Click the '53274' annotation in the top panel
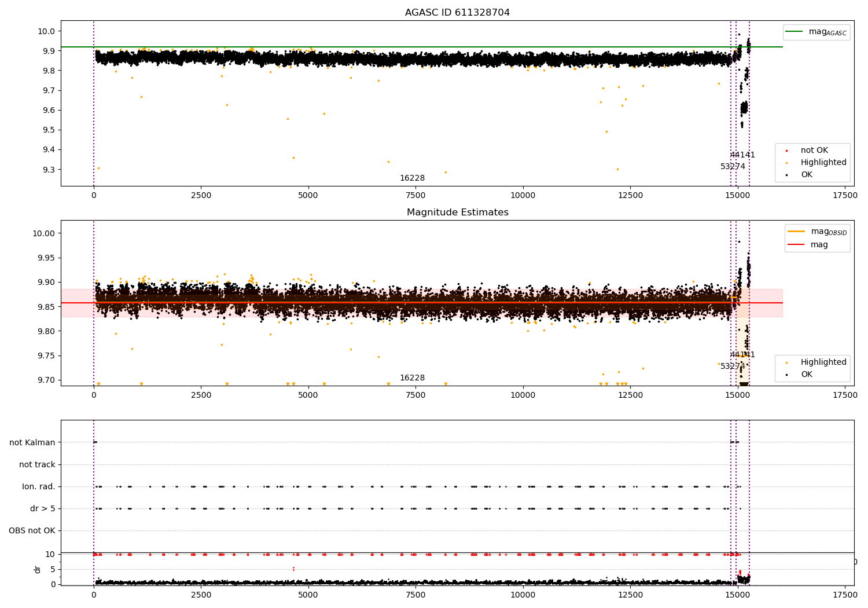Screen dimensions: 868x608 click(x=733, y=167)
